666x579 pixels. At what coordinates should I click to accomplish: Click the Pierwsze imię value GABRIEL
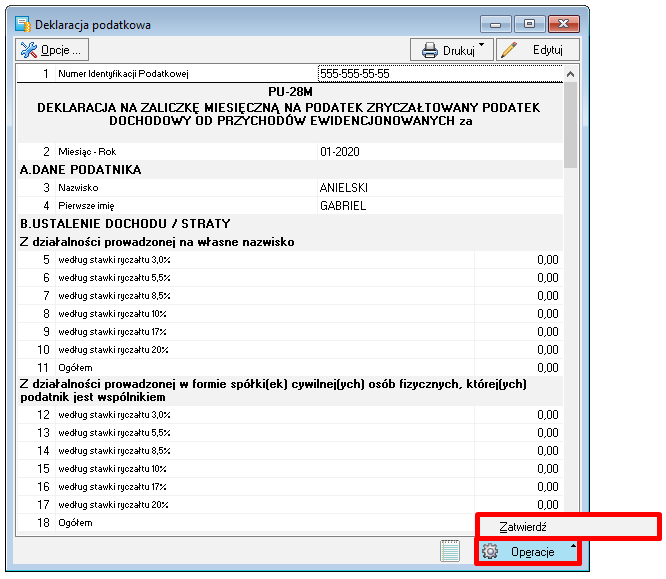[440, 206]
